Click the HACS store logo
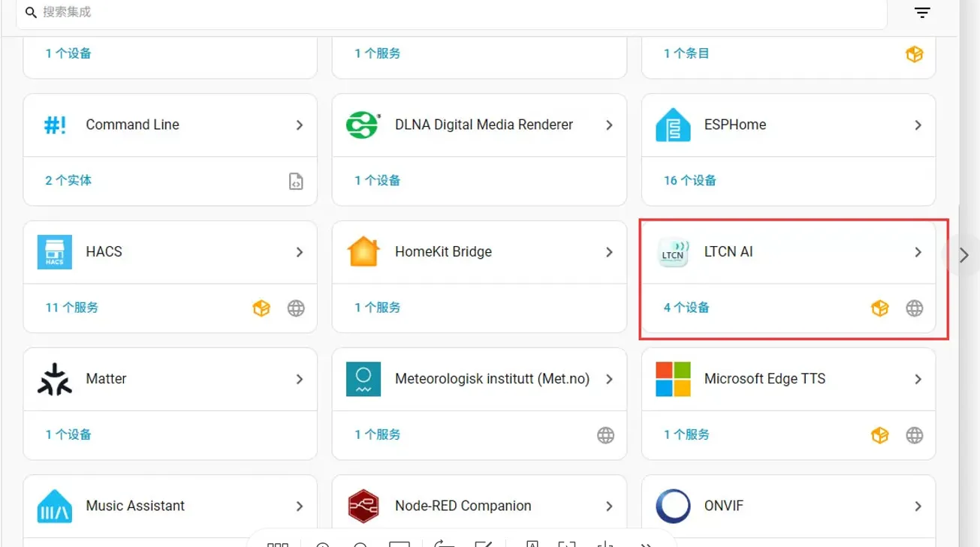 pos(55,252)
